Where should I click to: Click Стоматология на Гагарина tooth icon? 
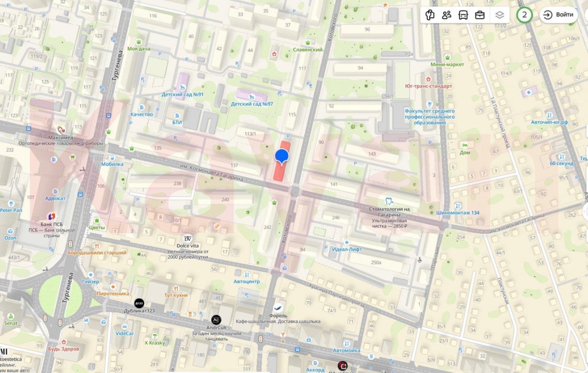(x=389, y=201)
